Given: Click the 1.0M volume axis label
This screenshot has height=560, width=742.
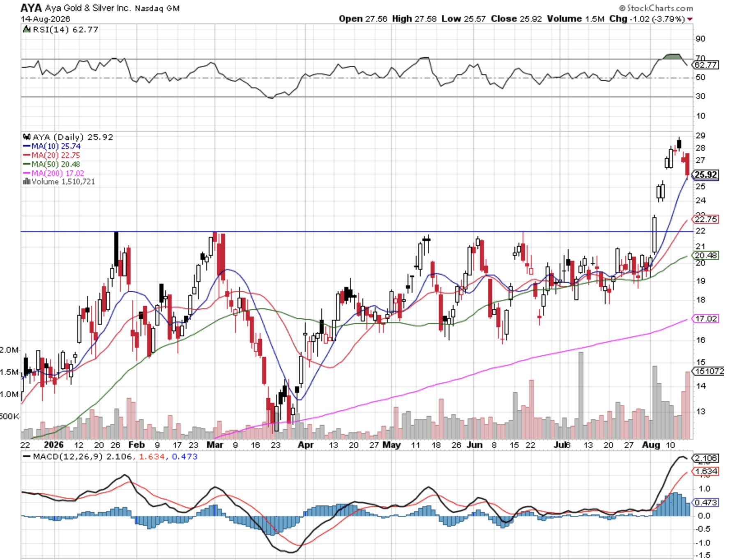Looking at the screenshot, I should (9, 394).
